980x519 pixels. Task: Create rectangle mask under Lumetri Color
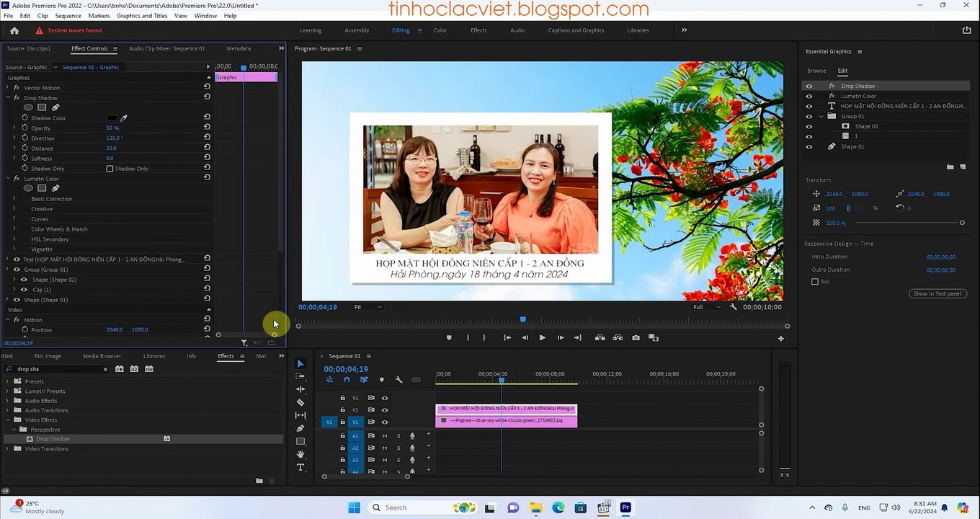tap(42, 188)
